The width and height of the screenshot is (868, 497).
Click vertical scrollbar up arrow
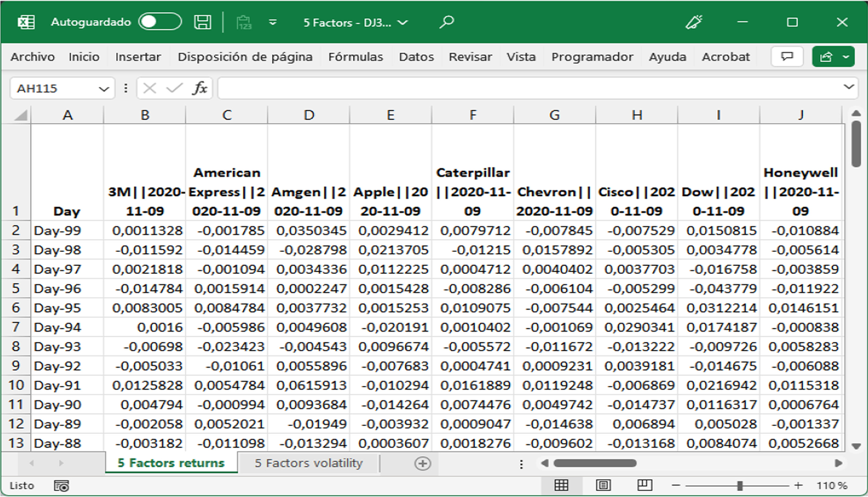(856, 113)
